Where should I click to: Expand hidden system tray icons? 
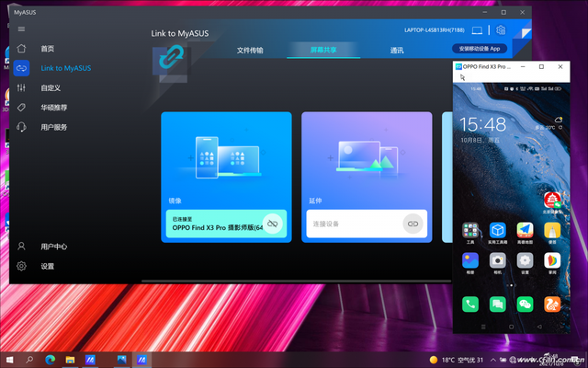point(493,360)
